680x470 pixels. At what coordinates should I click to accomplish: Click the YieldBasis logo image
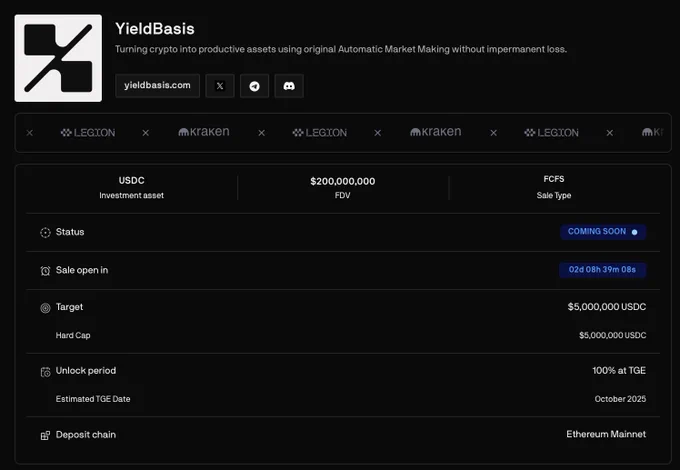58,58
